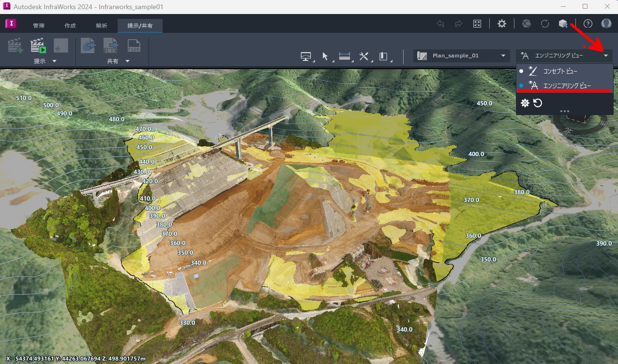Open the Plan_sample_01 dropdown

click(x=503, y=56)
